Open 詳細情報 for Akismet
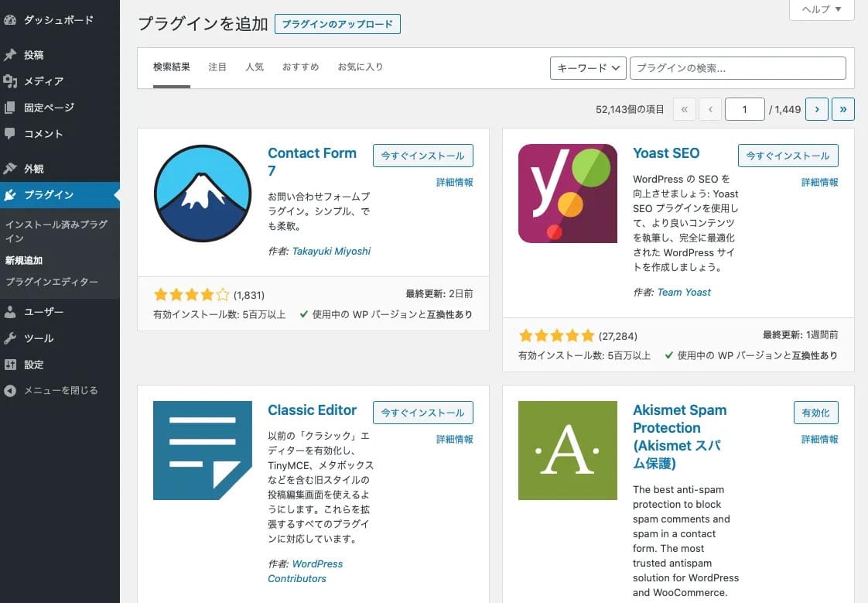868x603 pixels. [x=820, y=439]
